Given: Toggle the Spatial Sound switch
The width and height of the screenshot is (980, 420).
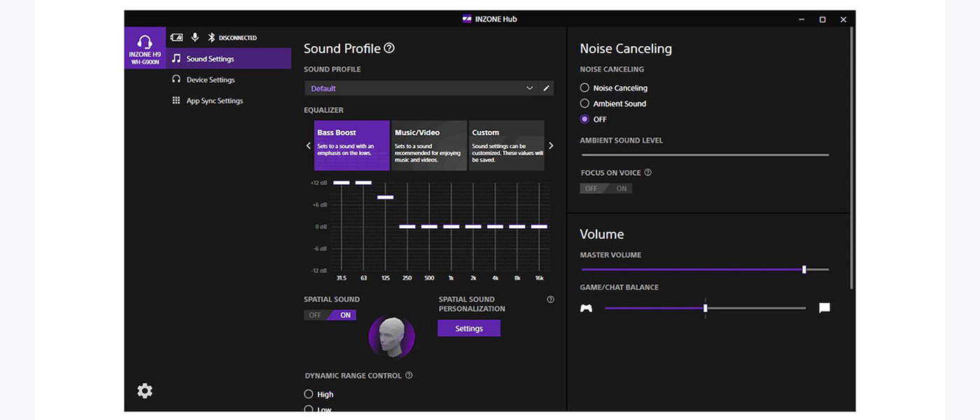Looking at the screenshot, I should click(x=330, y=315).
